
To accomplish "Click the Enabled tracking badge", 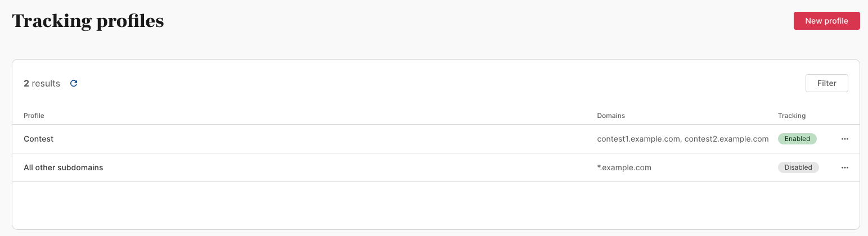I will coord(797,139).
